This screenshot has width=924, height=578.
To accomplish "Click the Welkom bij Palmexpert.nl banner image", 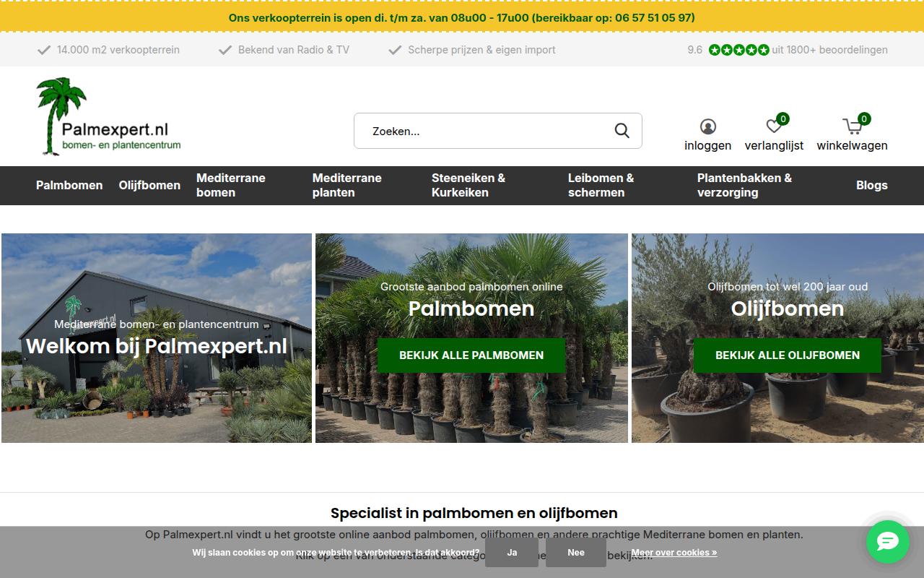I will (x=157, y=338).
